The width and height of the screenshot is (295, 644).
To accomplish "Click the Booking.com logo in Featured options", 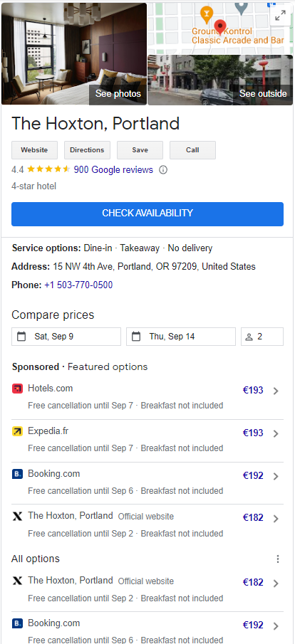I will coord(17,474).
